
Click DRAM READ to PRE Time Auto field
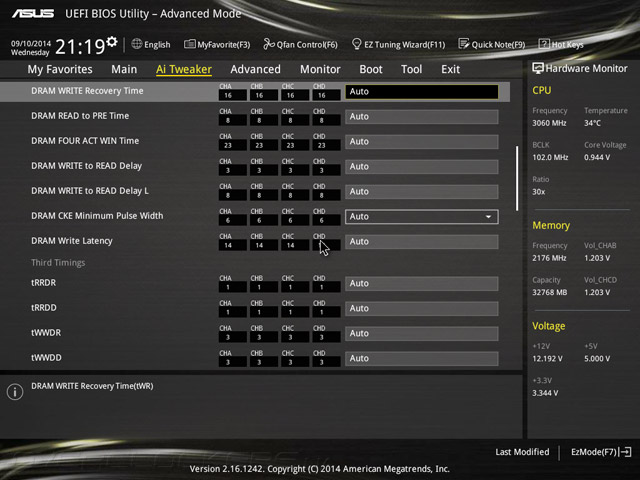click(422, 117)
